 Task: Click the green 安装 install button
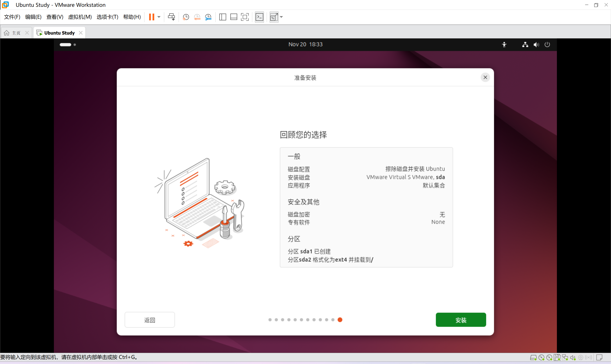pyautogui.click(x=461, y=320)
